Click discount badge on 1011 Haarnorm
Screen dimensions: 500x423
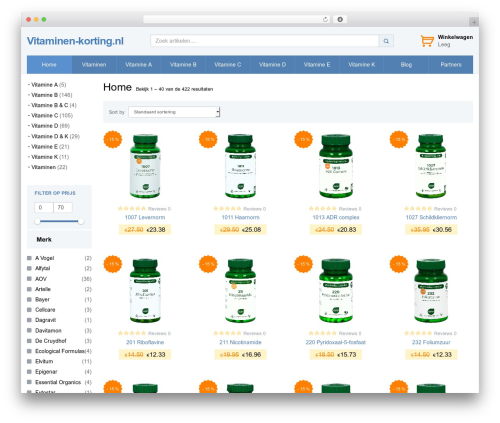[x=208, y=139]
